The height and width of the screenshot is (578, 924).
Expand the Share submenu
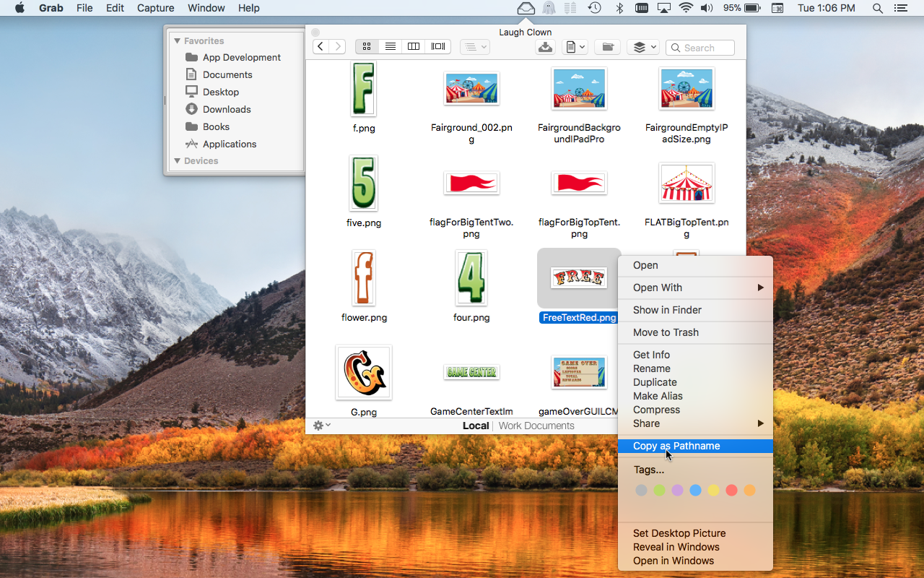pyautogui.click(x=695, y=423)
